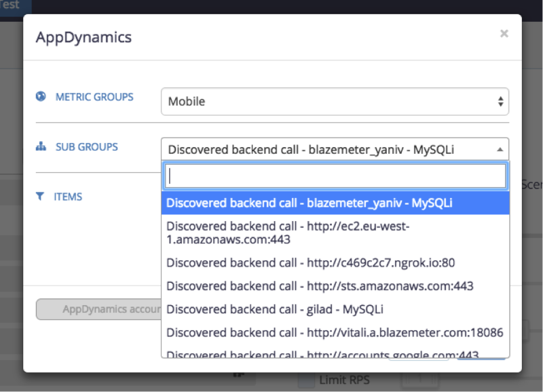Toggle the Limit RPS checkbox behind dialog
The height and width of the screenshot is (392, 543).
pos(306,380)
